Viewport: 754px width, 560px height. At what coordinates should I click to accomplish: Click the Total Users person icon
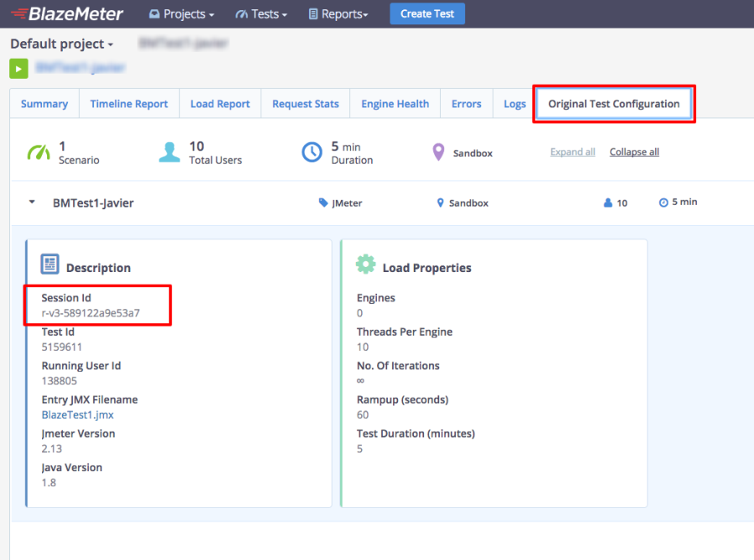(x=169, y=152)
